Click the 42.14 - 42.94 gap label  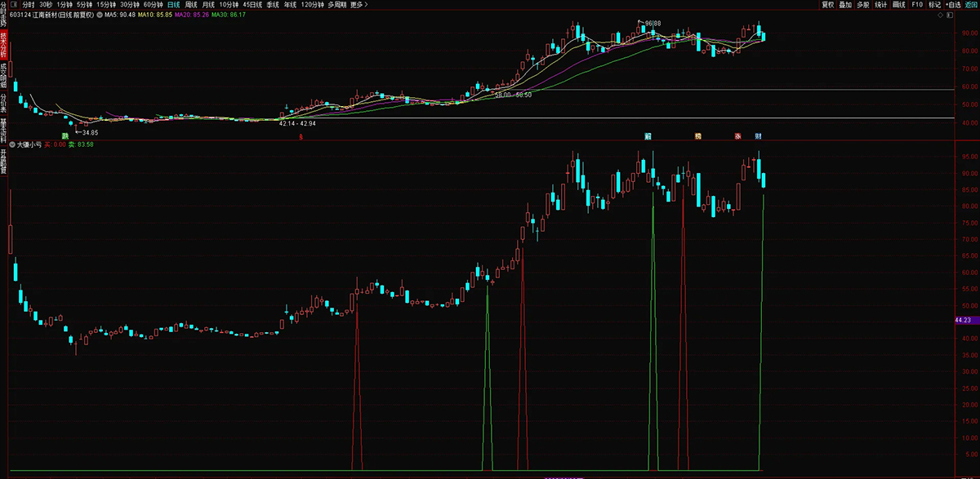pyautogui.click(x=297, y=123)
